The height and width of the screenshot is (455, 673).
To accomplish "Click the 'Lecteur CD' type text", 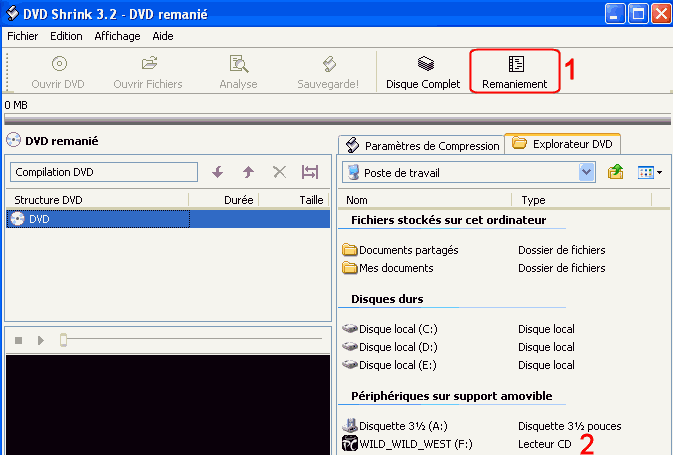I will point(545,444).
